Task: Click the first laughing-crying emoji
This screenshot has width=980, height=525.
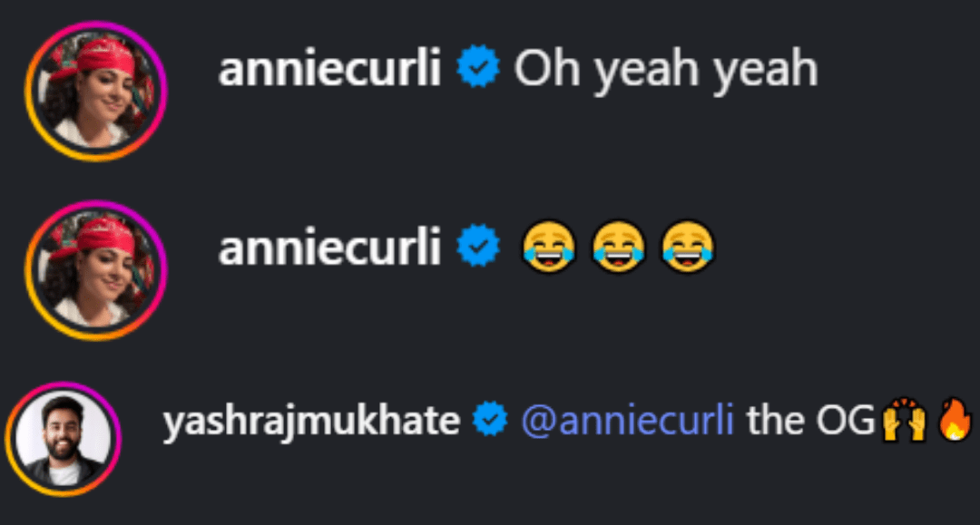Action: tap(549, 247)
